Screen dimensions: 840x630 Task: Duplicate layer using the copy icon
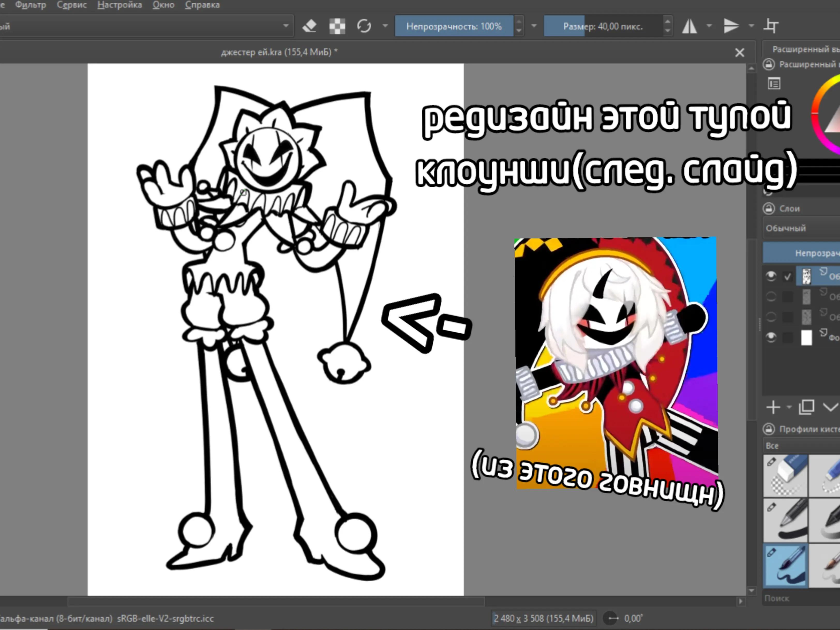tap(807, 407)
